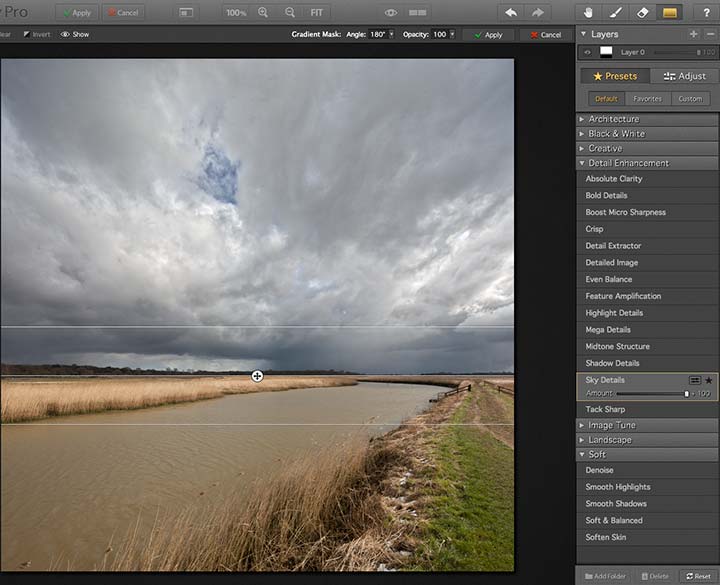
Task: Select the Brush mask tool
Action: [x=615, y=12]
